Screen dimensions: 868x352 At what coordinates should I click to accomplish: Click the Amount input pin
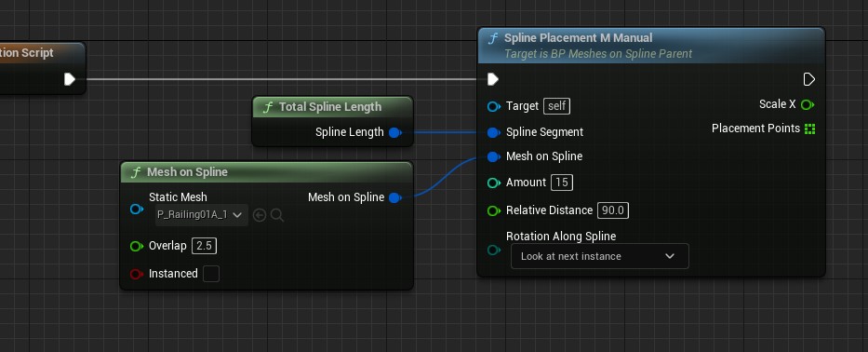click(x=494, y=183)
